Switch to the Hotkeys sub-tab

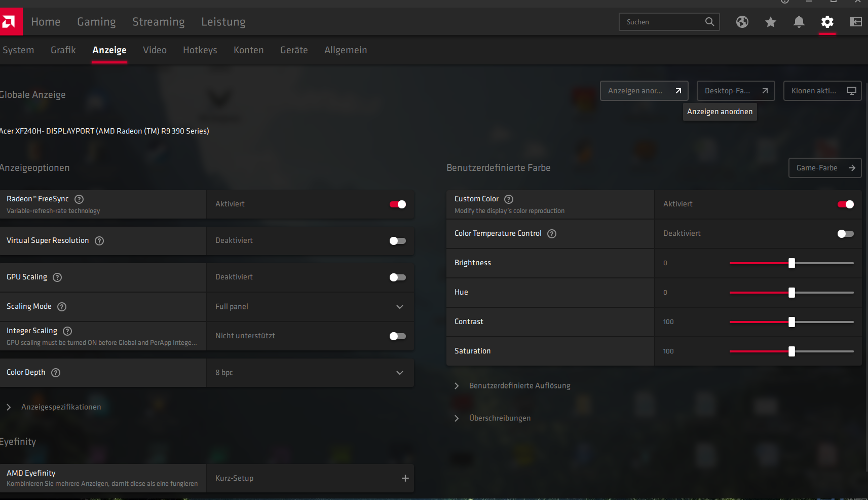pyautogui.click(x=200, y=50)
